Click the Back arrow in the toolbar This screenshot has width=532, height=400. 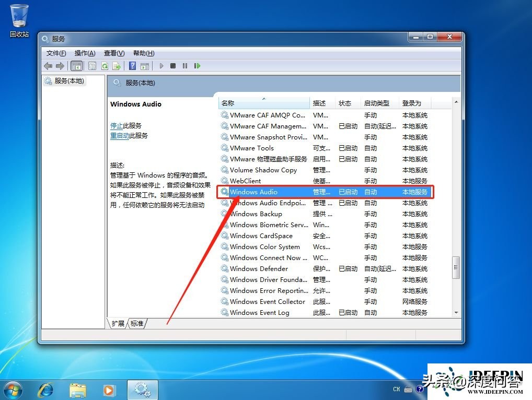(48, 66)
